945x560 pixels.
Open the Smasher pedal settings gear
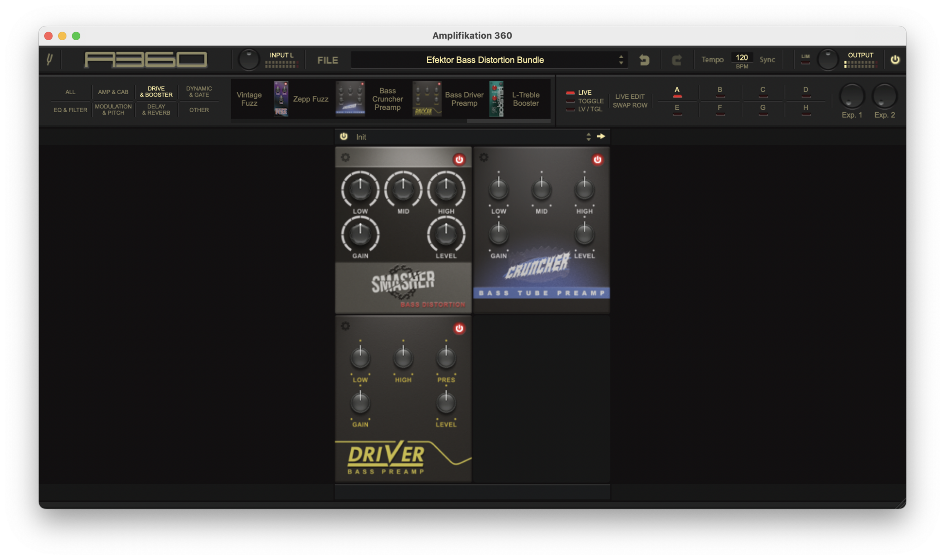pyautogui.click(x=344, y=157)
